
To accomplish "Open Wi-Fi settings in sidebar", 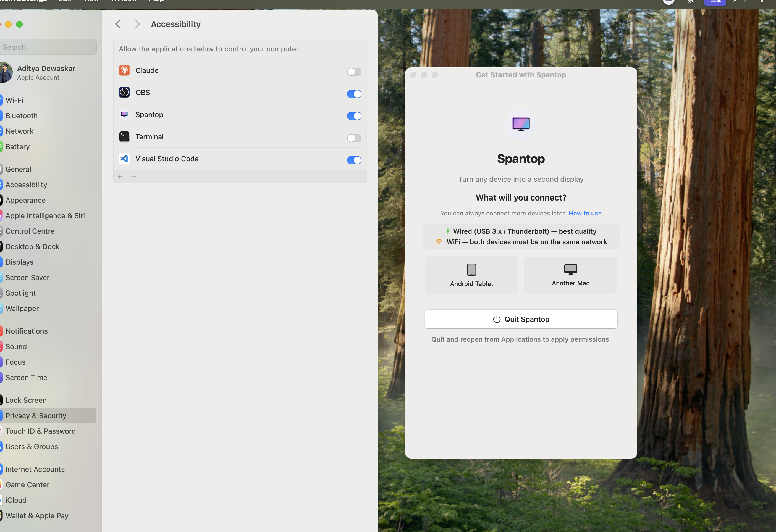I will click(48, 100).
